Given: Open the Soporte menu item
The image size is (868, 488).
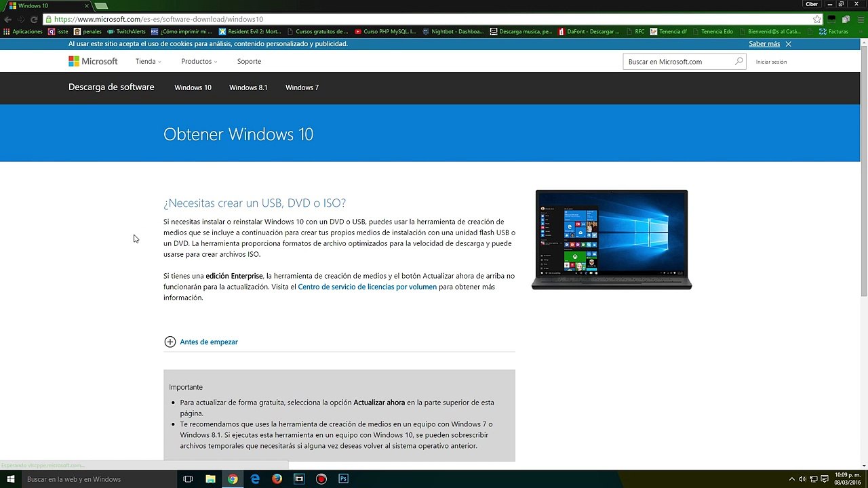Looking at the screenshot, I should (x=249, y=61).
